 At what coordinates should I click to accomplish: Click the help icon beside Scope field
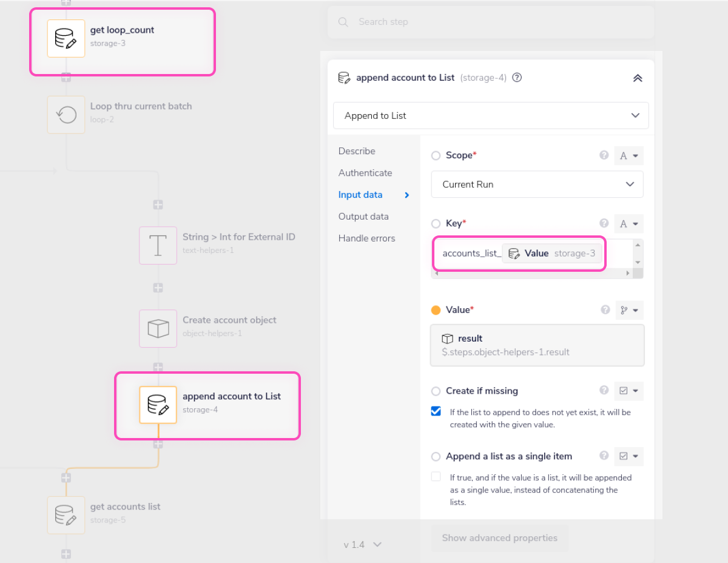(604, 155)
